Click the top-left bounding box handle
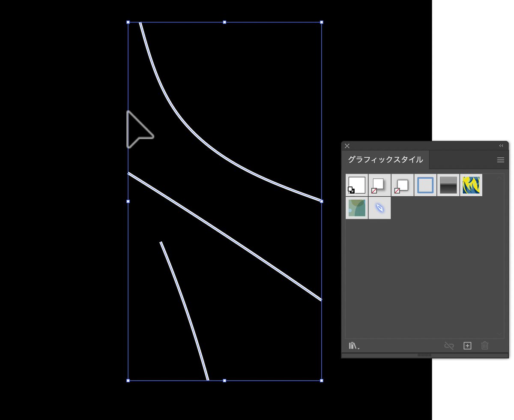This screenshot has width=514, height=420. (128, 22)
